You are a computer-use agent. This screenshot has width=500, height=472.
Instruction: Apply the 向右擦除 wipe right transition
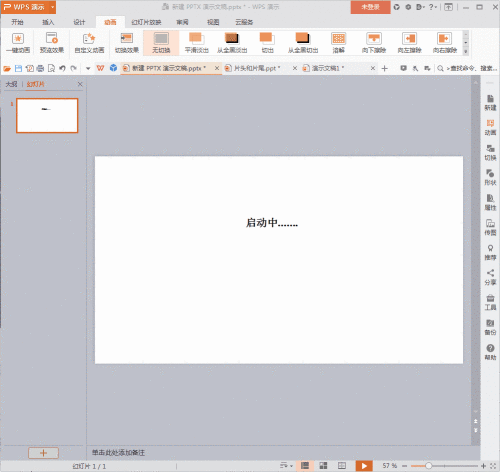pyautogui.click(x=445, y=43)
